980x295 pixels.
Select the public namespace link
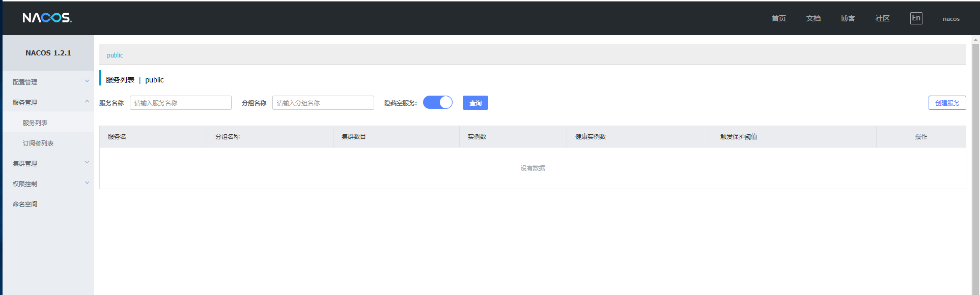pos(115,55)
